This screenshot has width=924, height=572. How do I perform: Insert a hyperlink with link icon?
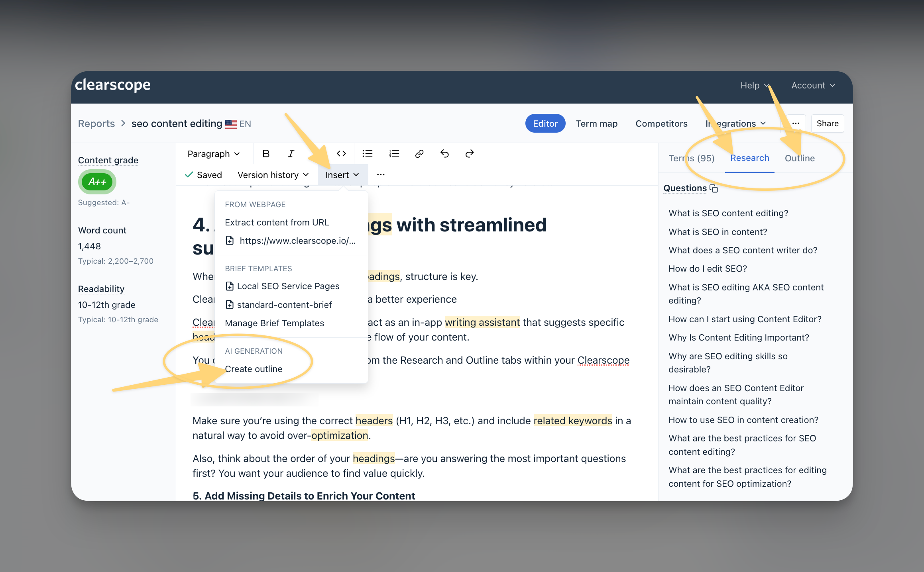tap(419, 154)
